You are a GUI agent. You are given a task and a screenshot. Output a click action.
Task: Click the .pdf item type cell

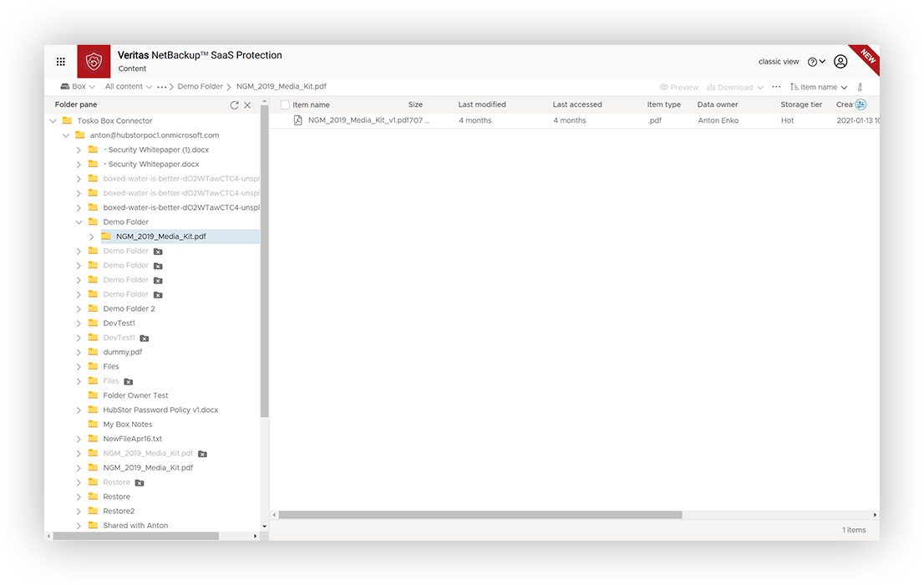pos(655,120)
